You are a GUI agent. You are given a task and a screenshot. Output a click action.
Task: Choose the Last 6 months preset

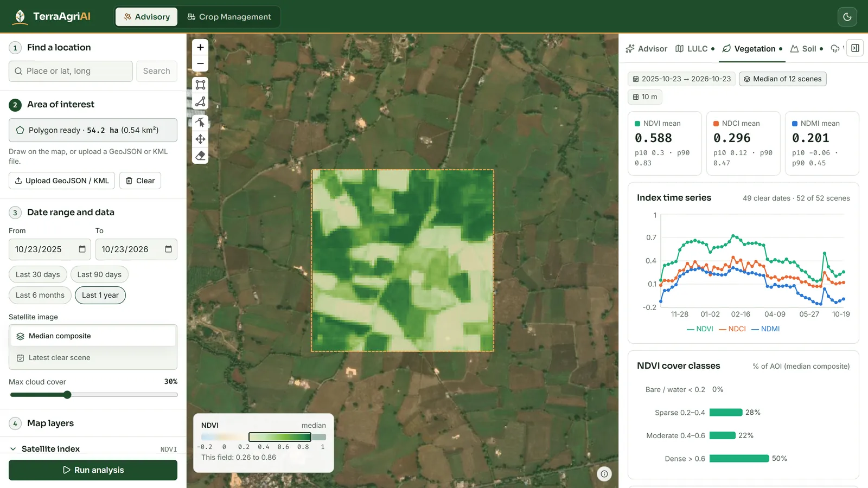(x=40, y=295)
